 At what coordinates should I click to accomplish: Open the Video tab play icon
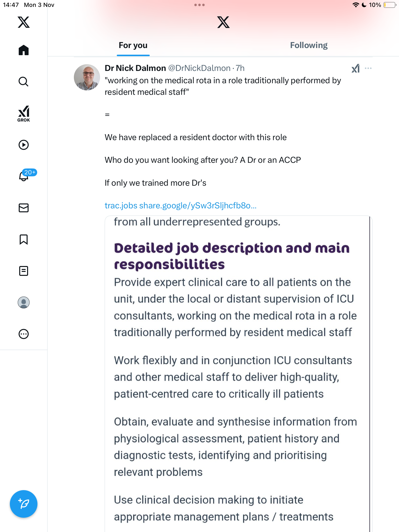24,145
